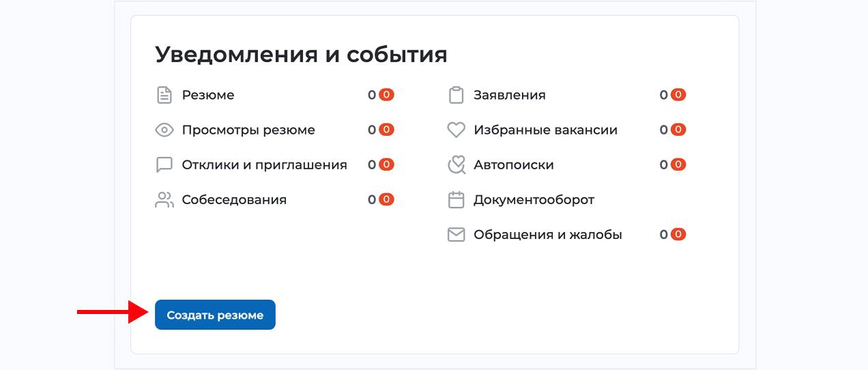The image size is (868, 370).
Task: Click the people icon beside Собеседования
Action: (164, 199)
